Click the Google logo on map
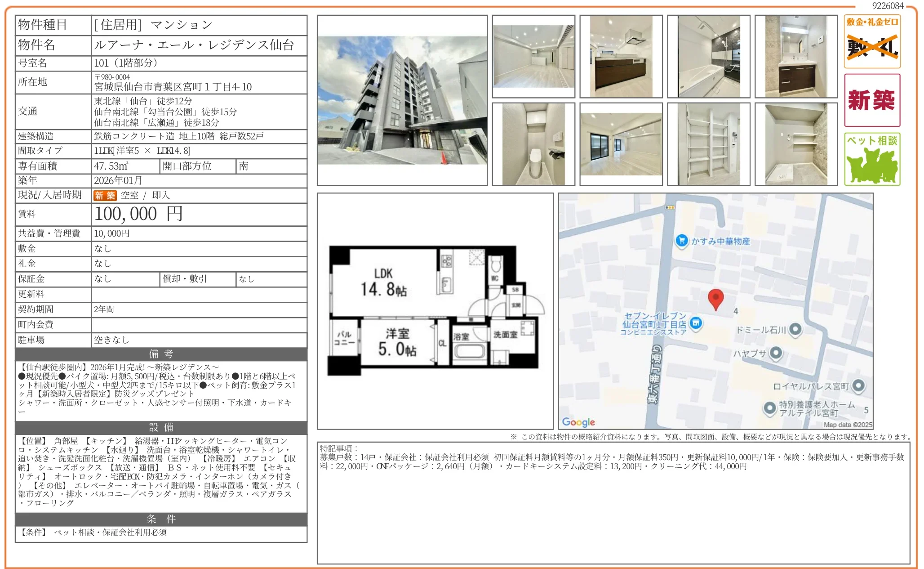The height and width of the screenshot is (569, 924). tap(578, 422)
